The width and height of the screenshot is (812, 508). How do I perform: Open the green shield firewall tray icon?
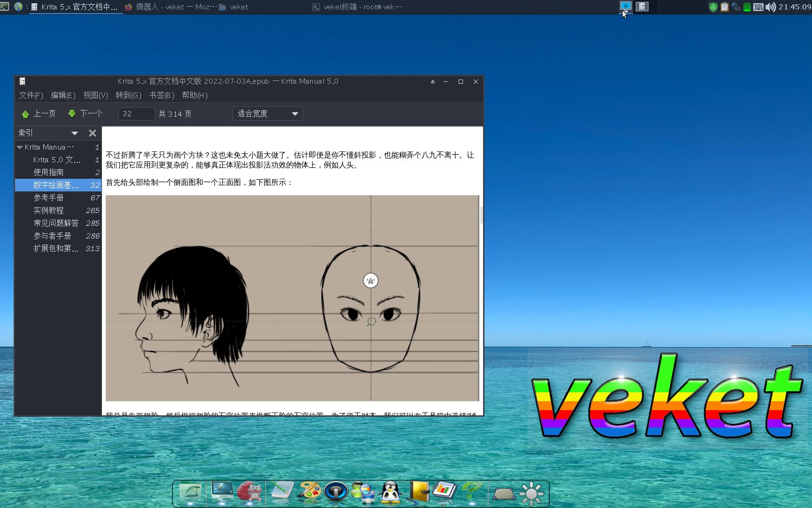pos(713,7)
